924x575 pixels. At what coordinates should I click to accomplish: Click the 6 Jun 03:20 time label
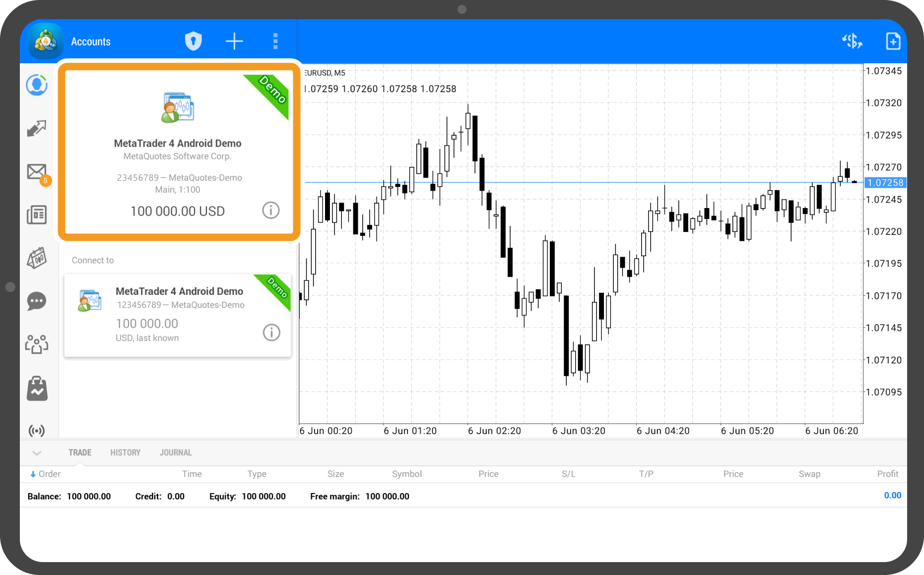click(579, 431)
